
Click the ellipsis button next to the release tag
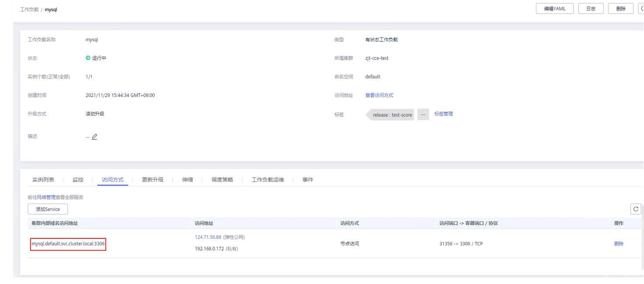pyautogui.click(x=423, y=114)
